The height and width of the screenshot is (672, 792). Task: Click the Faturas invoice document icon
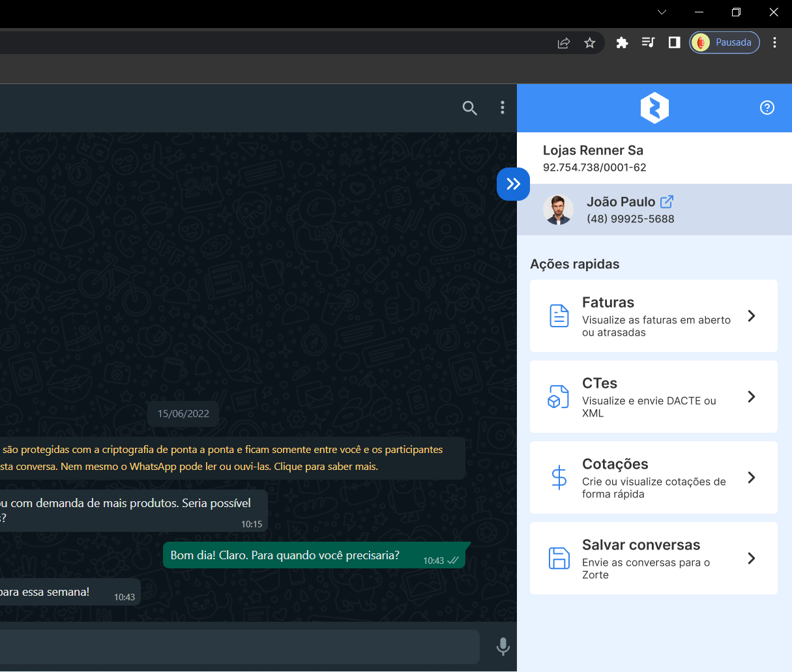559,316
